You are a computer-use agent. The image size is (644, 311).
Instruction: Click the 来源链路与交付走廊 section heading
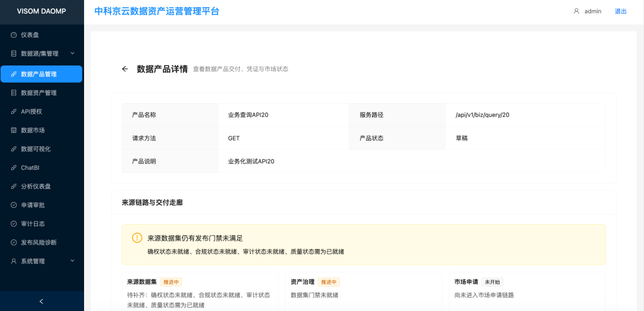153,203
